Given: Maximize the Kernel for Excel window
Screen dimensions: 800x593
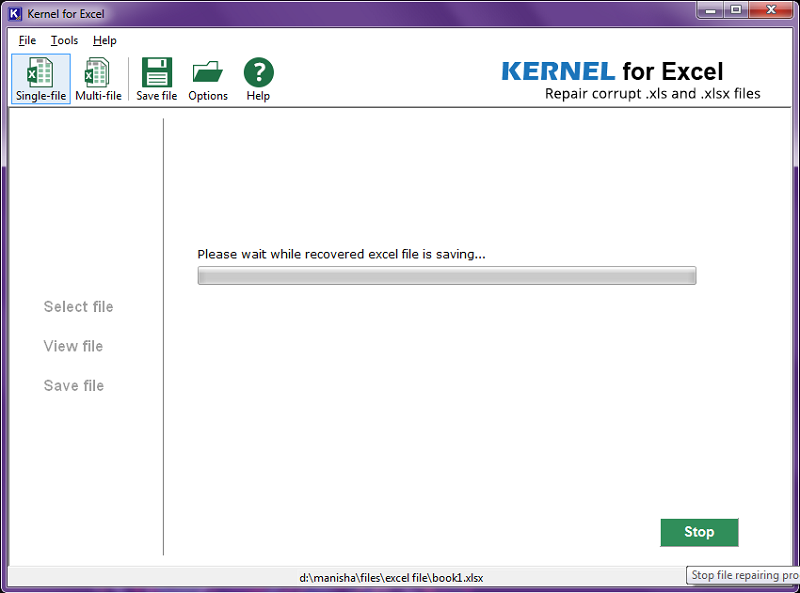Looking at the screenshot, I should pyautogui.click(x=736, y=10).
